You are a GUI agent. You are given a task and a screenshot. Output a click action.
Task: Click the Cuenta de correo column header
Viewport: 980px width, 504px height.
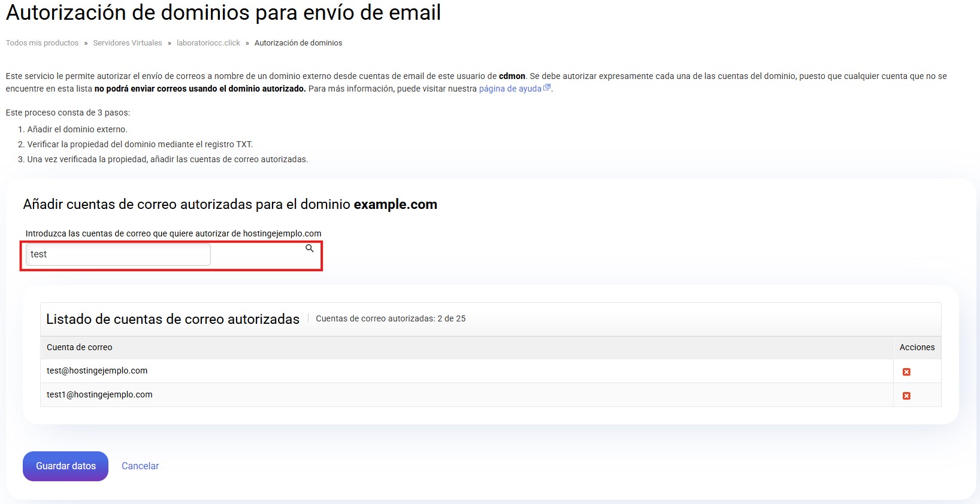[x=80, y=347]
